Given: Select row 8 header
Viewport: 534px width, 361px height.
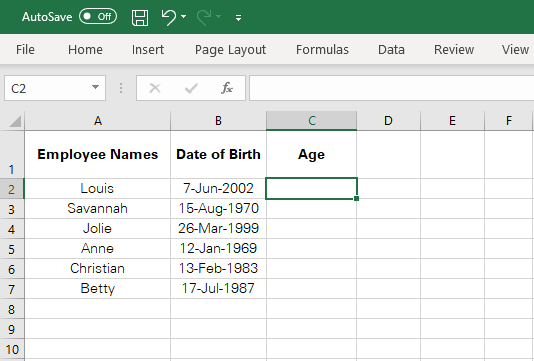Looking at the screenshot, I should 12,309.
